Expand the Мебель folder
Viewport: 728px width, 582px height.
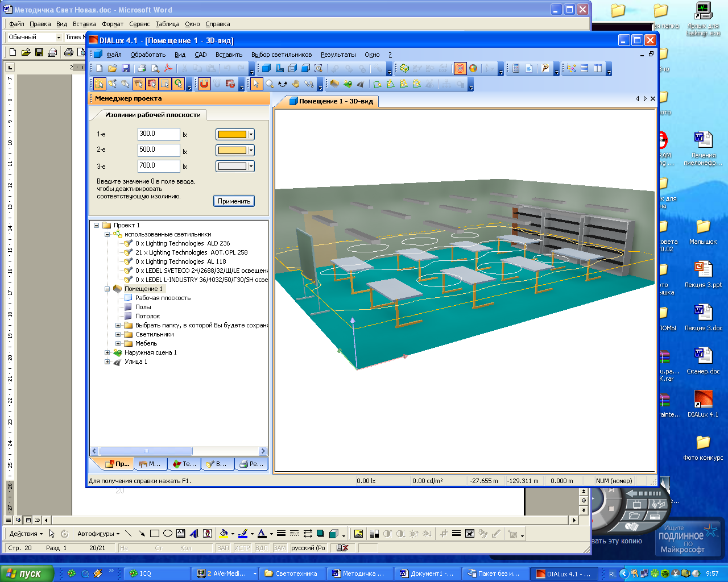click(118, 343)
